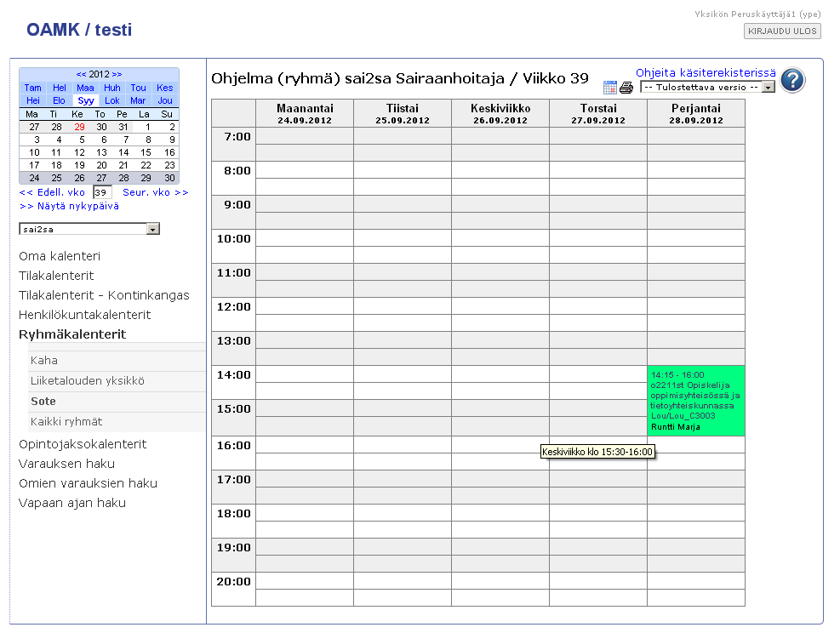Image resolution: width=840 pixels, height=633 pixels.
Task: Click the OAMK / testi title
Action: 79,30
